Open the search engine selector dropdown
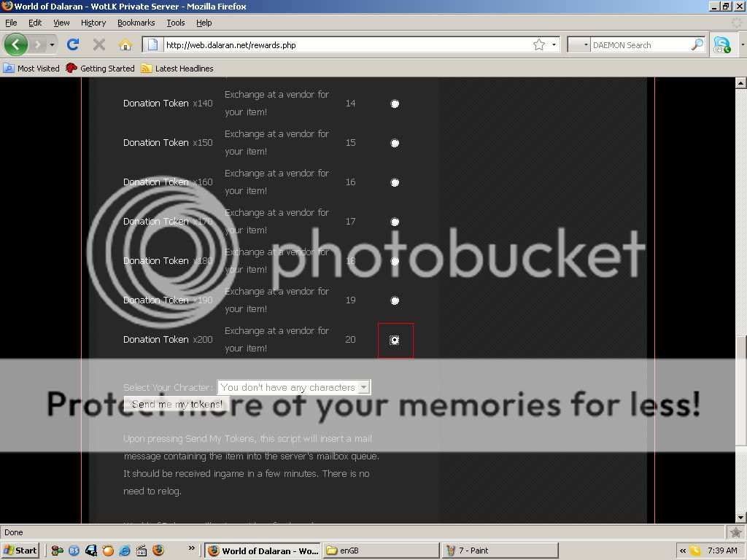Image resolution: width=747 pixels, height=560 pixels. (579, 44)
